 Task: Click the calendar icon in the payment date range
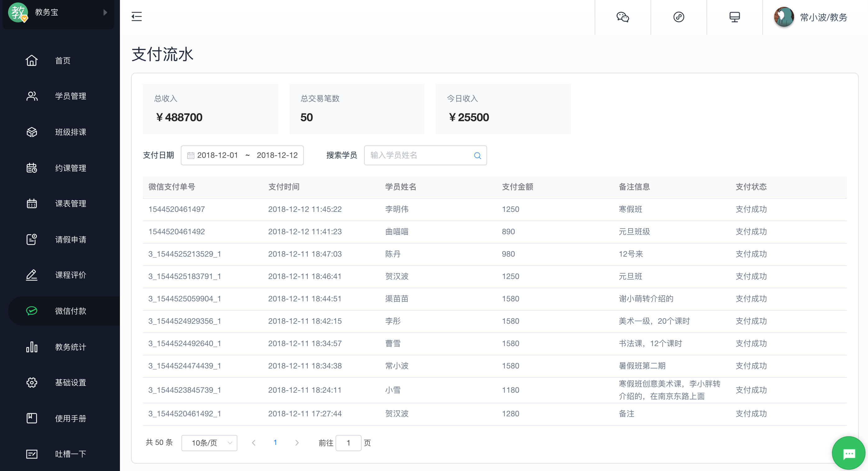pos(191,155)
